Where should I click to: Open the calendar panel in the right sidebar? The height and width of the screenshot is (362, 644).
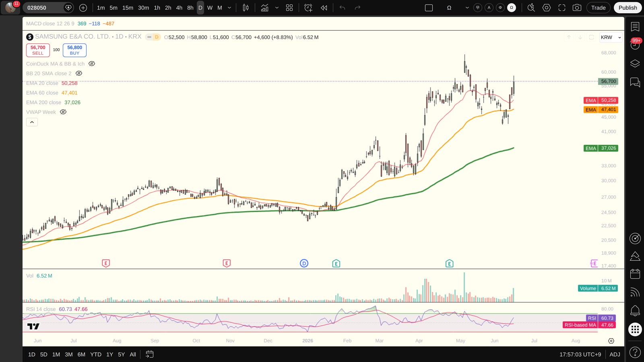click(635, 274)
